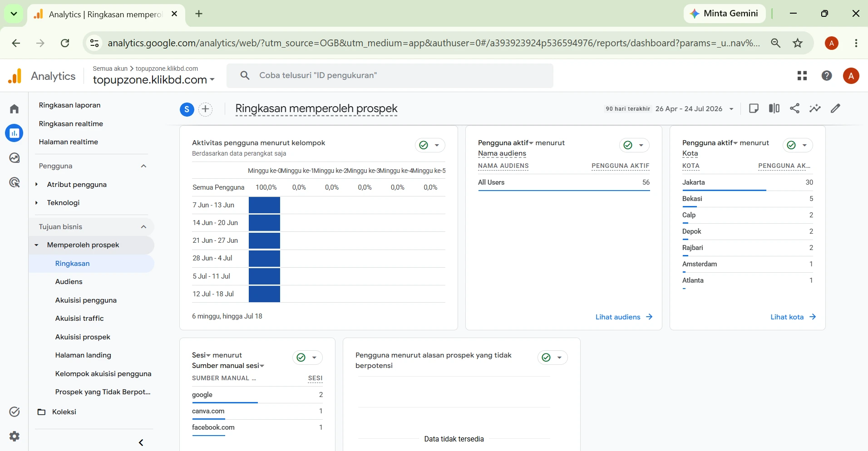The width and height of the screenshot is (868, 451).
Task: Expand Atribut pengguna tree item
Action: point(37,185)
